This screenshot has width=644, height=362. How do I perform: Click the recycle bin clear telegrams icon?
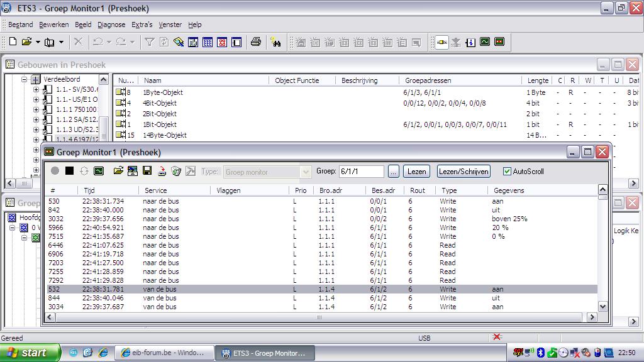tap(175, 171)
